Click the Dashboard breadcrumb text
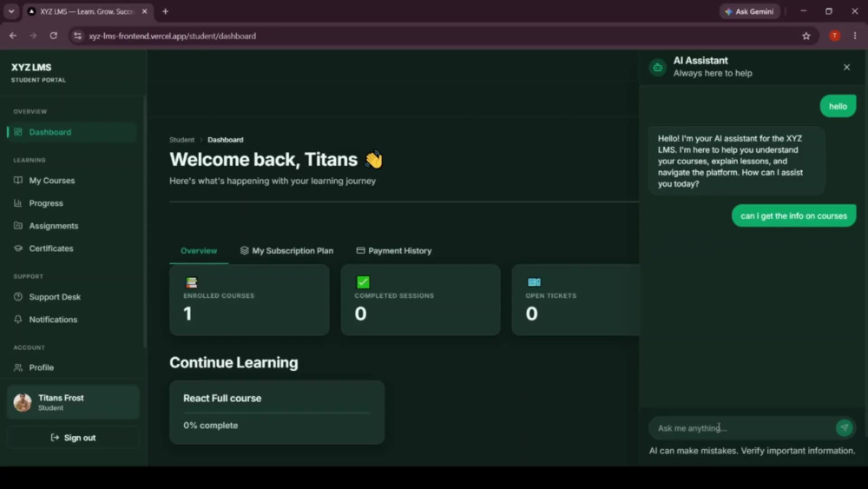Viewport: 868px width, 489px height. 226,140
